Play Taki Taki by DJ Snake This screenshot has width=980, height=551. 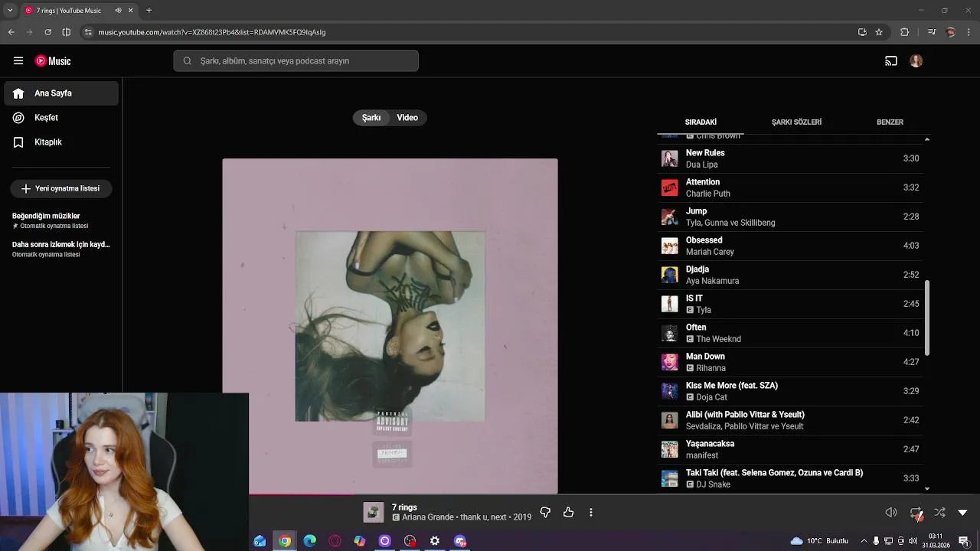790,478
